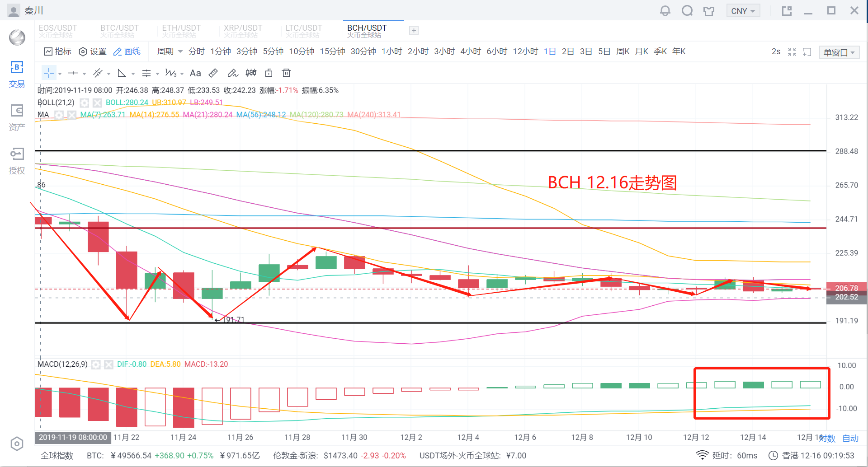Switch to the ETH/USDT tab
868x467 pixels.
coord(181,31)
